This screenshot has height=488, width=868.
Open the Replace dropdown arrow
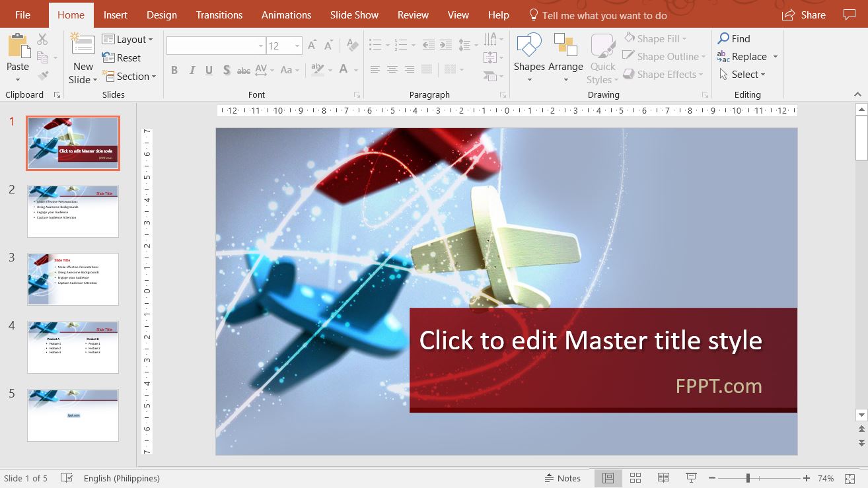coord(776,57)
